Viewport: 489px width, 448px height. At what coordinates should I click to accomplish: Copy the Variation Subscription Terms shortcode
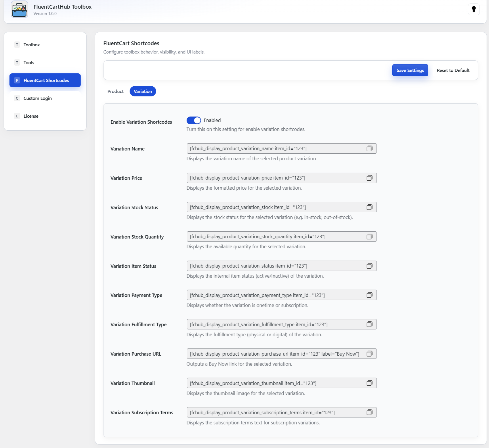369,412
